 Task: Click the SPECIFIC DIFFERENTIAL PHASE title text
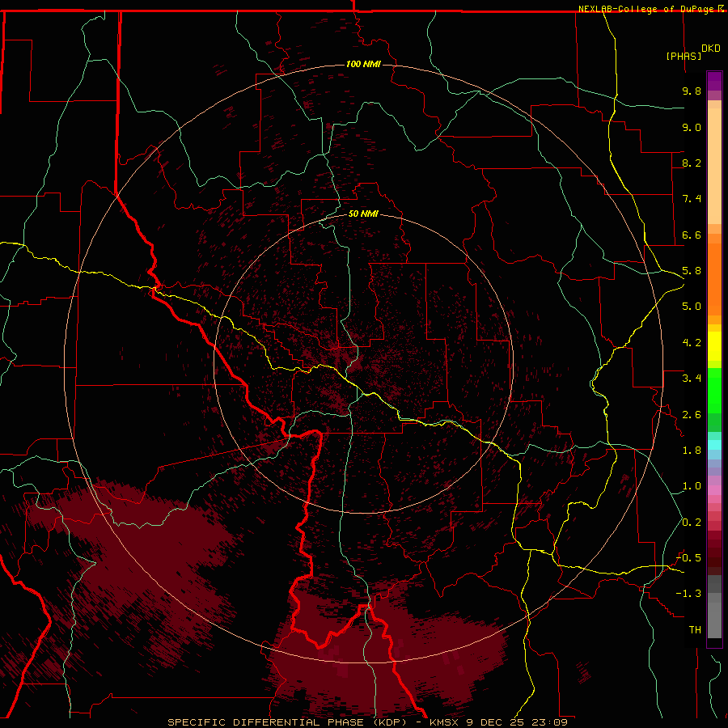tap(265, 722)
